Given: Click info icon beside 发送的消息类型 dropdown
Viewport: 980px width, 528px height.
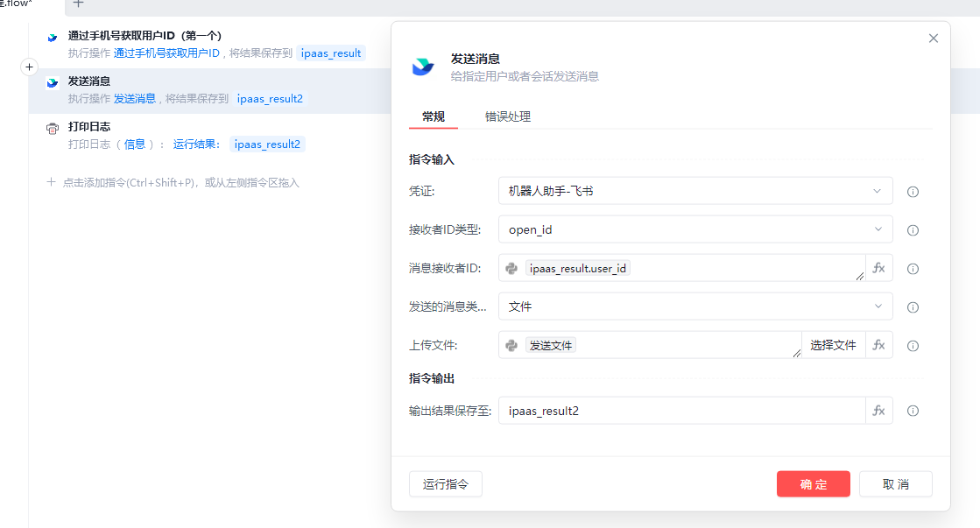Looking at the screenshot, I should tap(913, 307).
